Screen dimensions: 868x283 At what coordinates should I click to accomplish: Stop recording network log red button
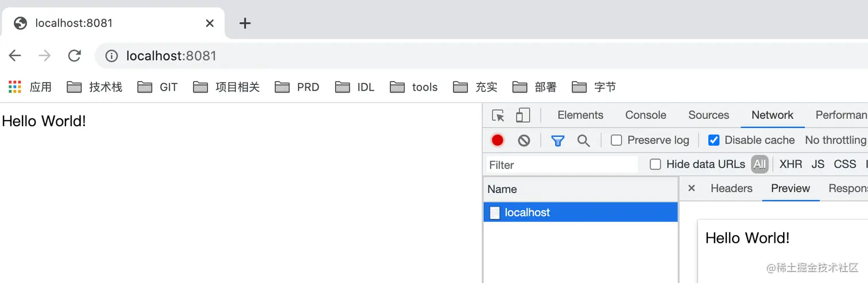click(x=498, y=140)
